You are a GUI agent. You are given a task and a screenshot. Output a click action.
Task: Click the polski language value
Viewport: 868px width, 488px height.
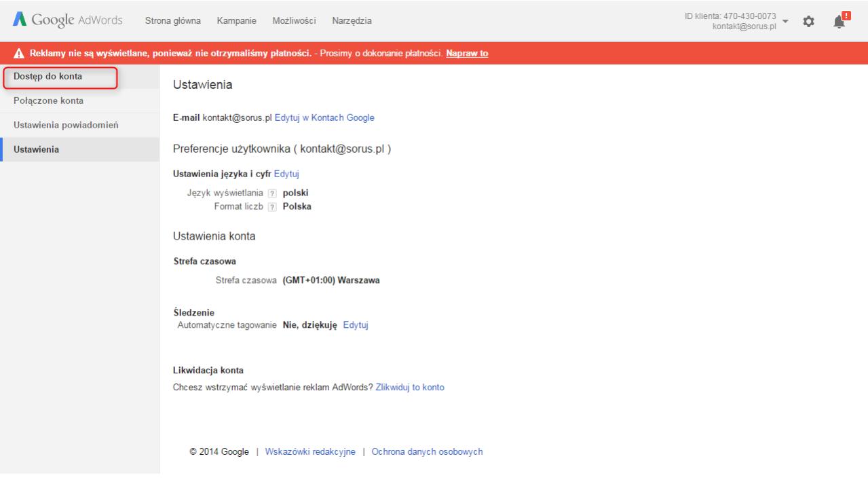pos(296,193)
